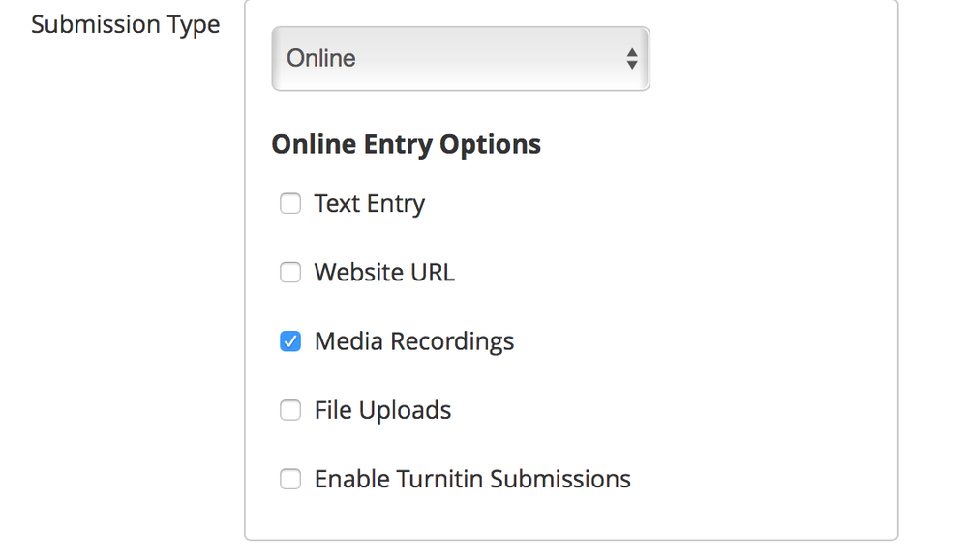Viewport: 967px width, 560px height.
Task: Enable the Text Entry checkbox
Action: click(x=290, y=204)
